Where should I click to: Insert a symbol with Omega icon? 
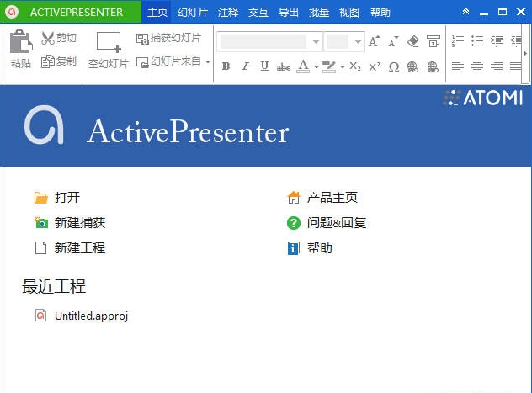tap(394, 66)
